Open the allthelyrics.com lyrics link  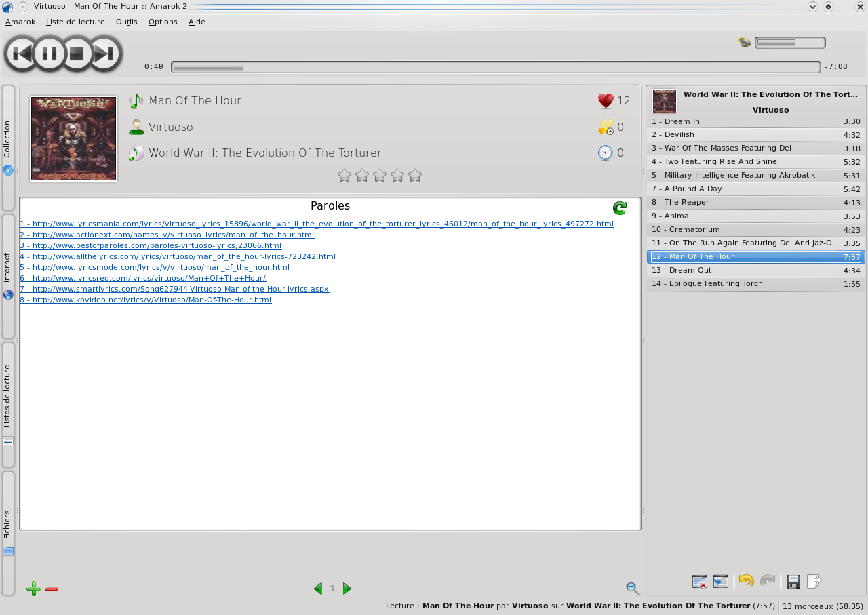178,256
